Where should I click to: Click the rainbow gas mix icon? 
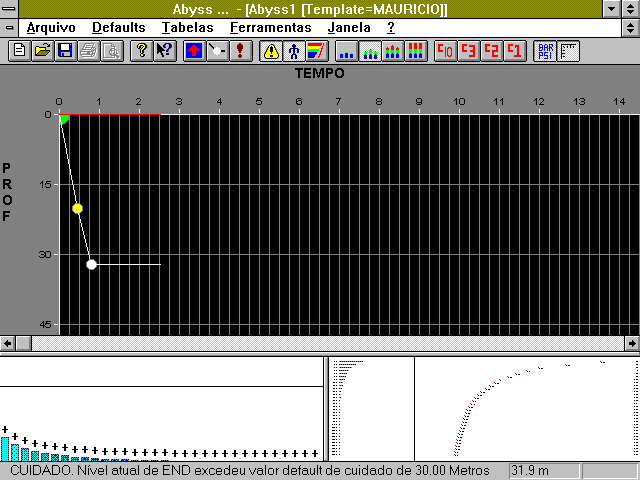pos(316,51)
